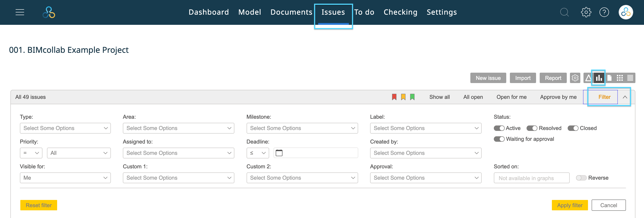Filter by the green priority bookmark
The width and height of the screenshot is (644, 218).
click(x=412, y=97)
